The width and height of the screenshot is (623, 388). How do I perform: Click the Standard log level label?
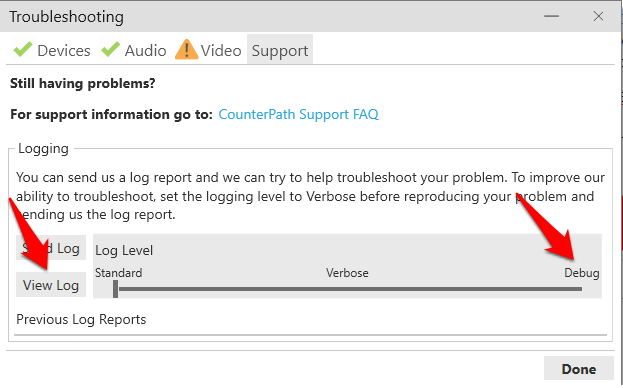118,273
